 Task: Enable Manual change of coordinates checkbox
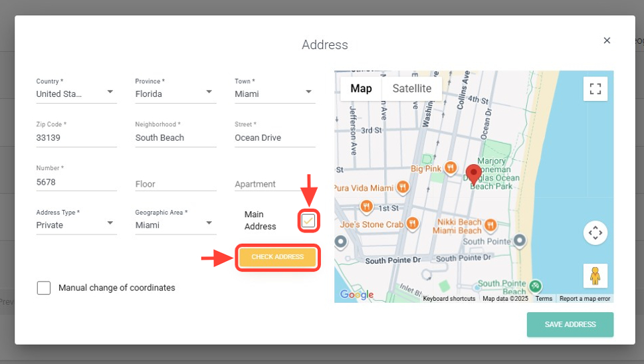(x=44, y=288)
